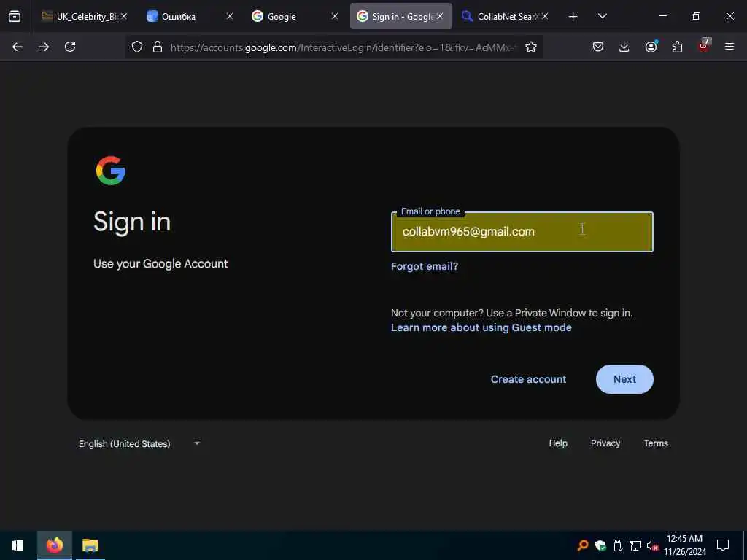Open Learn more about using Guest mode
Screen dimensions: 747x560
coord(481,327)
